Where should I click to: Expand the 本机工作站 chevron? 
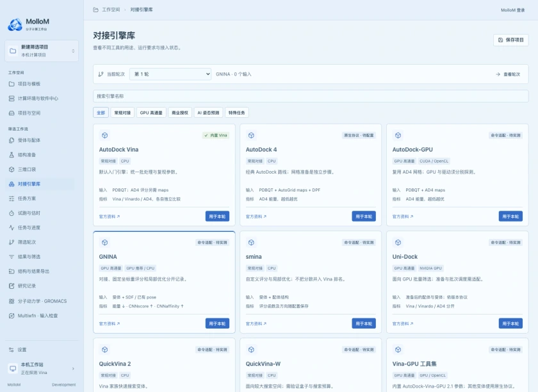point(73,368)
